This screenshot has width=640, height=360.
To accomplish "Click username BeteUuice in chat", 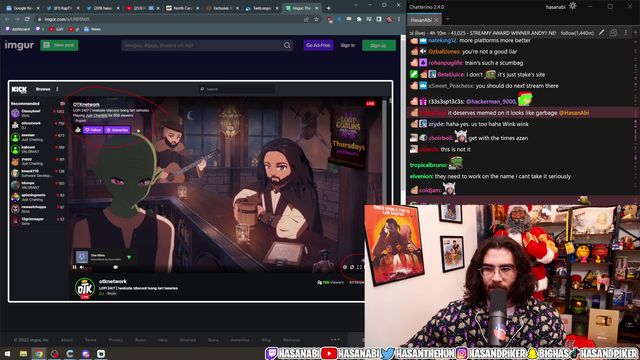I will click(x=451, y=74).
